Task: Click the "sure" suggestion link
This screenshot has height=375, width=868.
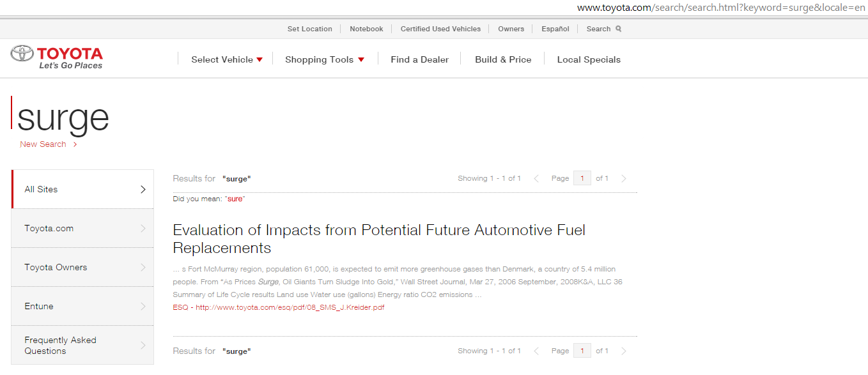Action: (x=235, y=199)
